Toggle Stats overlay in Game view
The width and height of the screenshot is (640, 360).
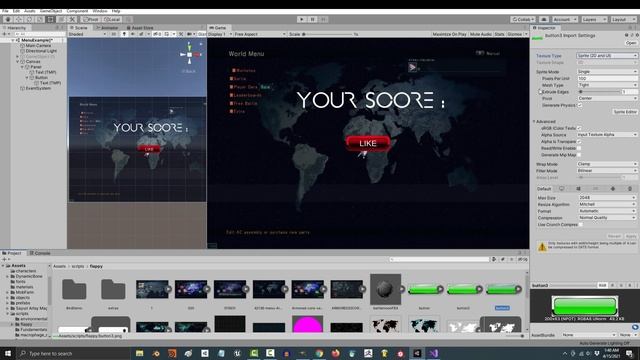[499, 34]
